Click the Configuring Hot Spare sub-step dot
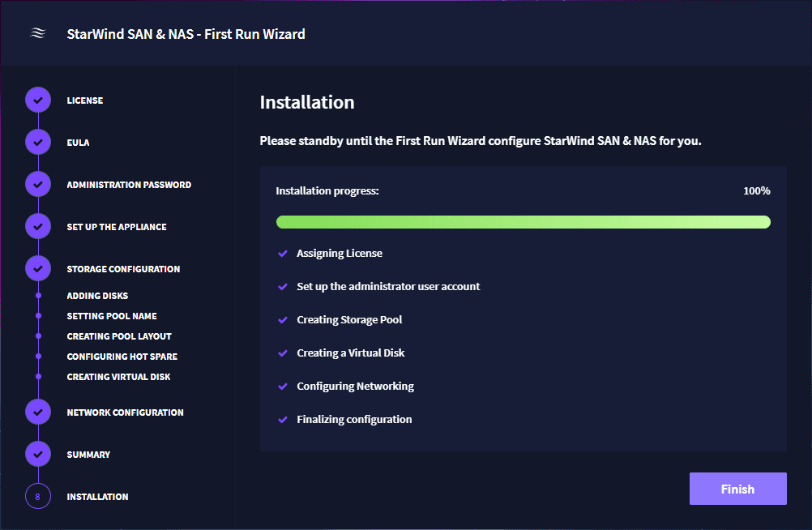Viewport: 812px width, 530px height. (38, 356)
